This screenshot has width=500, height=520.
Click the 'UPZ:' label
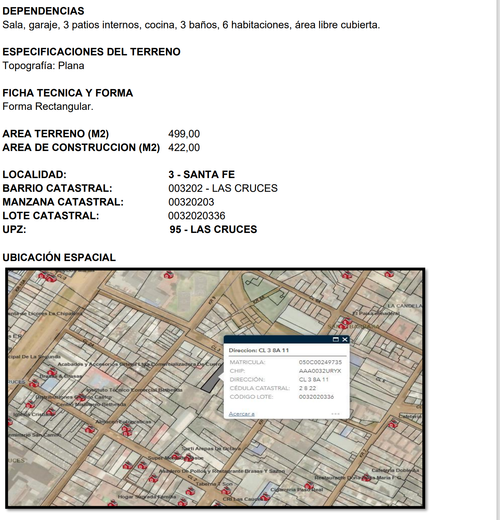tap(14, 229)
